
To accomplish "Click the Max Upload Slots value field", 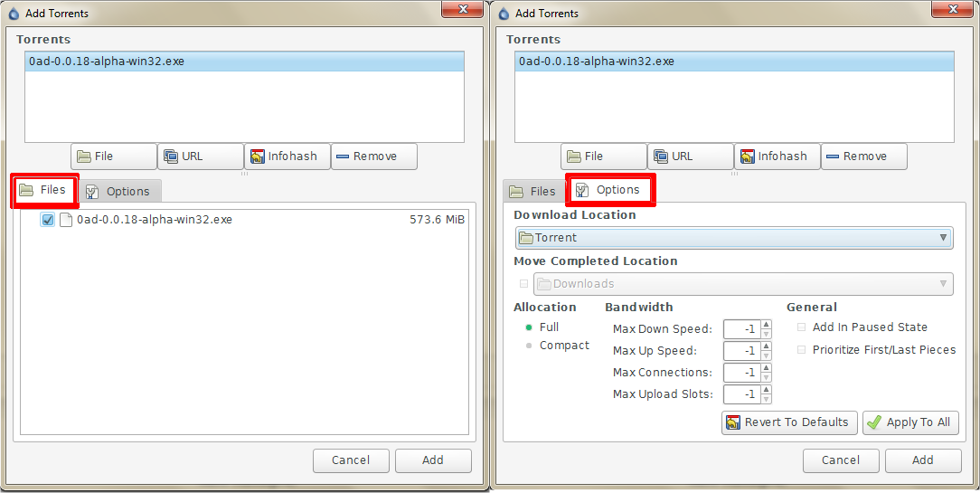I will pos(742,394).
